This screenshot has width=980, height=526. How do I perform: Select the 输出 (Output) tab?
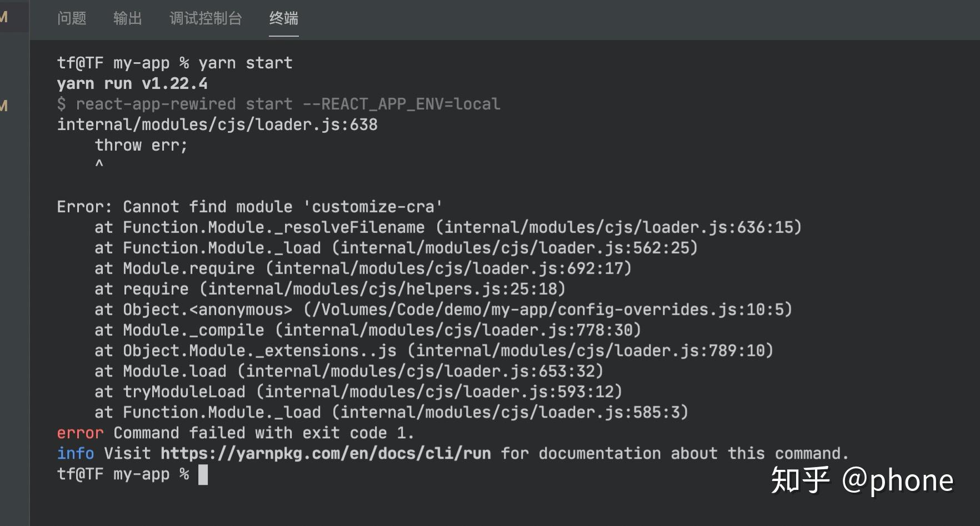pyautogui.click(x=127, y=18)
